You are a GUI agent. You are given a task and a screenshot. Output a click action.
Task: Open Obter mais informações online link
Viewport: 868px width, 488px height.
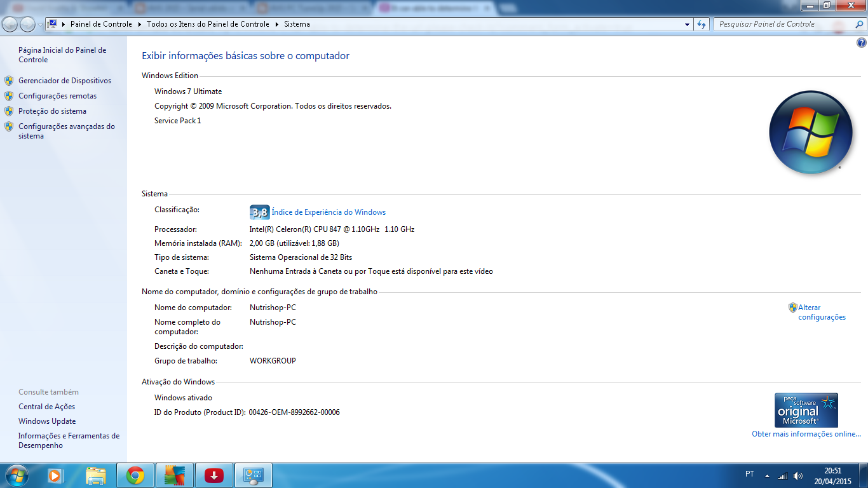point(806,434)
